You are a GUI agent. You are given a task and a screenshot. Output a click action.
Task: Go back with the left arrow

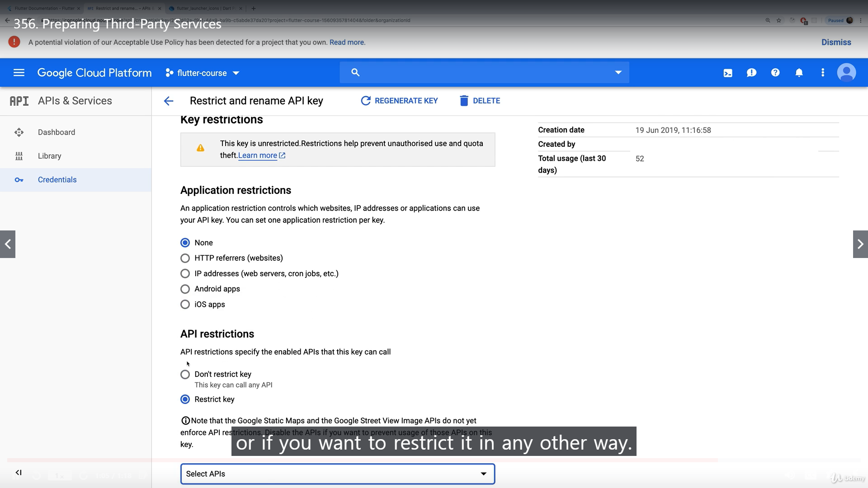pyautogui.click(x=169, y=101)
